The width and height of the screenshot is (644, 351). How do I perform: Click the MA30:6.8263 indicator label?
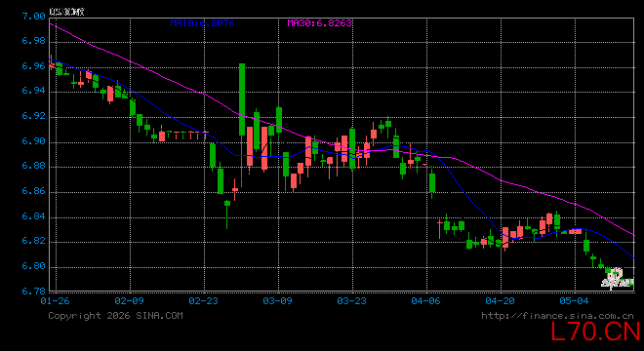[x=319, y=23]
